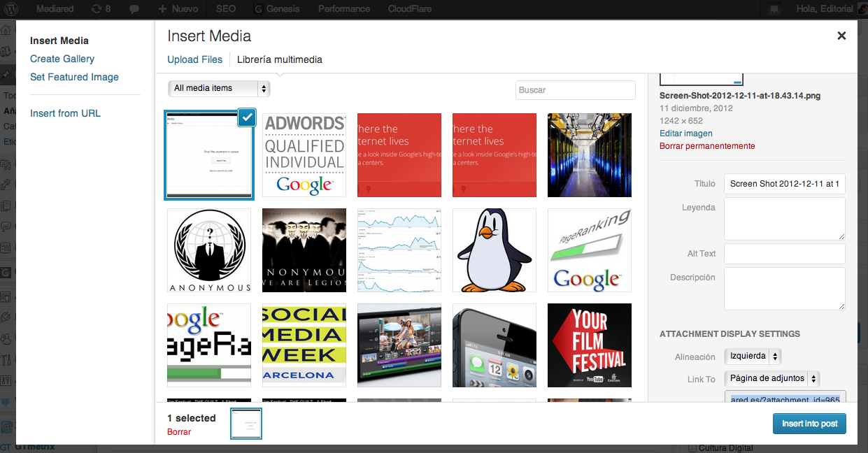Open the Nuevo menu in admin bar
Viewport: 868px width, 453px height.
click(x=178, y=9)
